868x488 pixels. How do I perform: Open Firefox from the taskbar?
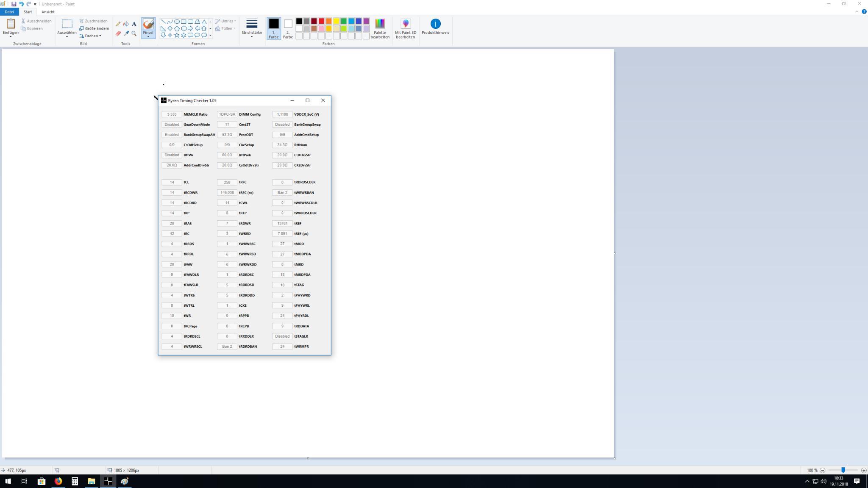tap(58, 481)
